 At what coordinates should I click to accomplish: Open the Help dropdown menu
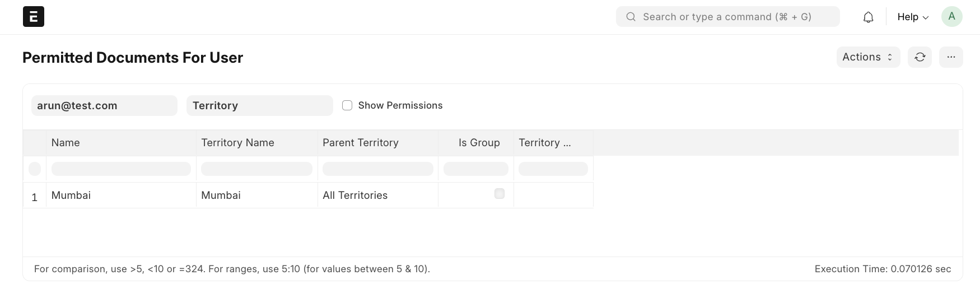[912, 17]
